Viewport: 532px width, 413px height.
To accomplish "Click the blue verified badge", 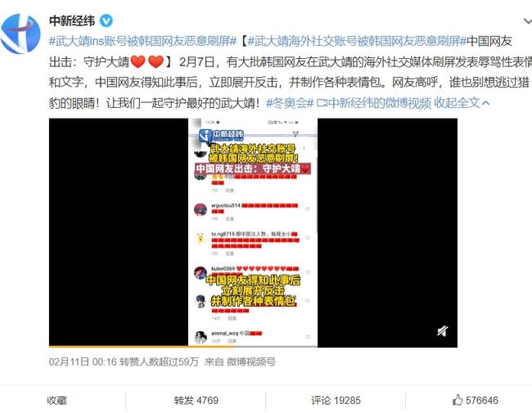I will (106, 21).
